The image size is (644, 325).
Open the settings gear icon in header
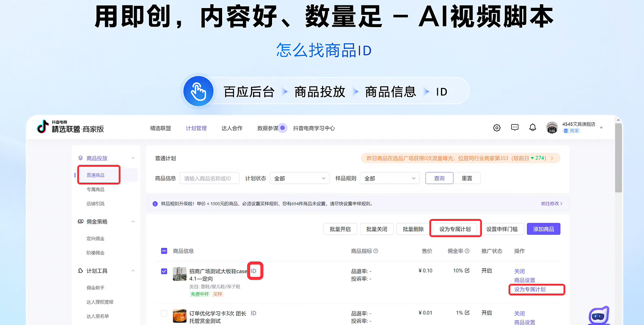pos(497,128)
